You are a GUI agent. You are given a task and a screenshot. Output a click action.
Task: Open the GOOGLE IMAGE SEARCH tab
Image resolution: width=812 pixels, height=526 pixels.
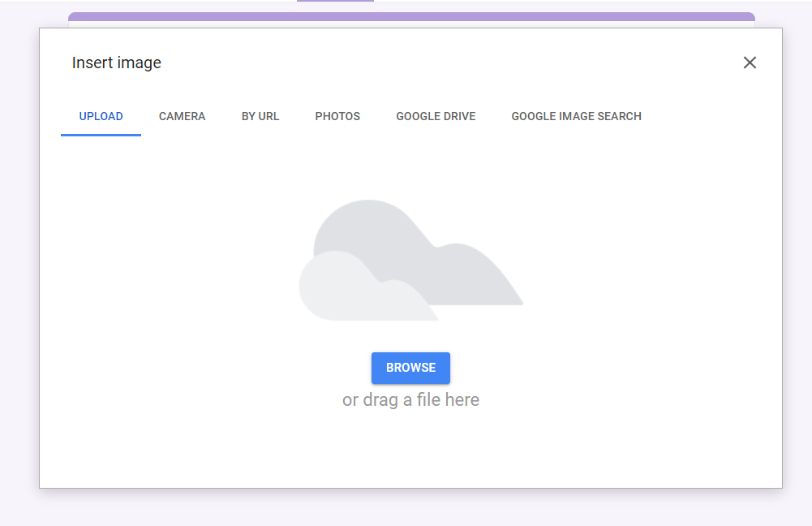pos(577,116)
